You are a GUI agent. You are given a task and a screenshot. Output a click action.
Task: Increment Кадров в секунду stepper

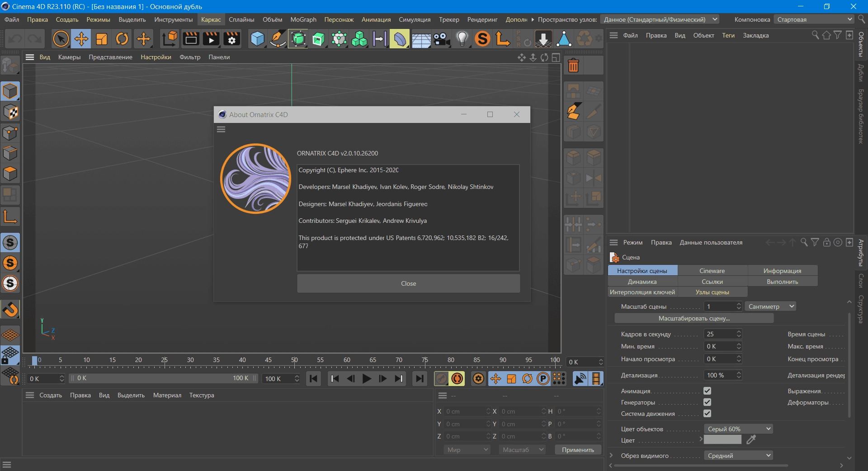(x=739, y=332)
